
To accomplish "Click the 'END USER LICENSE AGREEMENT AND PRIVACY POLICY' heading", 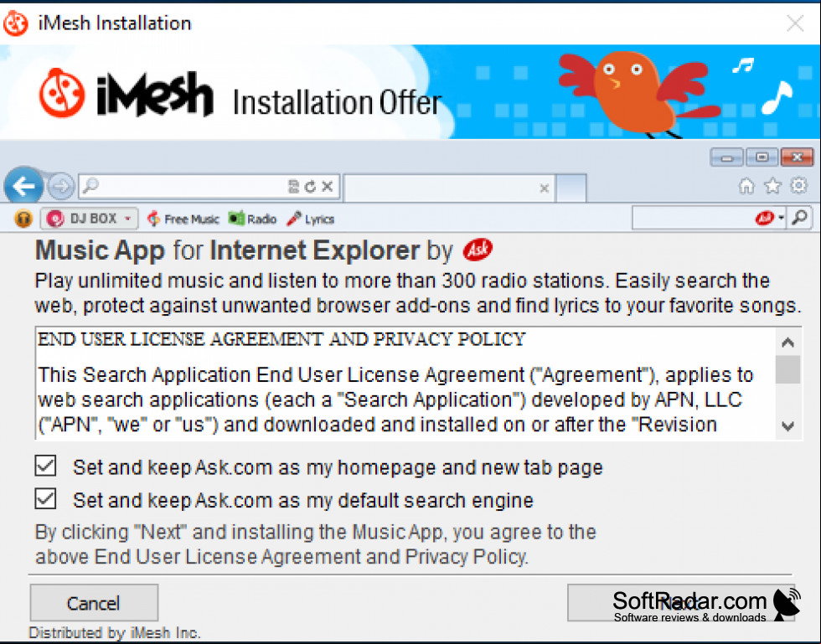I will 281,339.
